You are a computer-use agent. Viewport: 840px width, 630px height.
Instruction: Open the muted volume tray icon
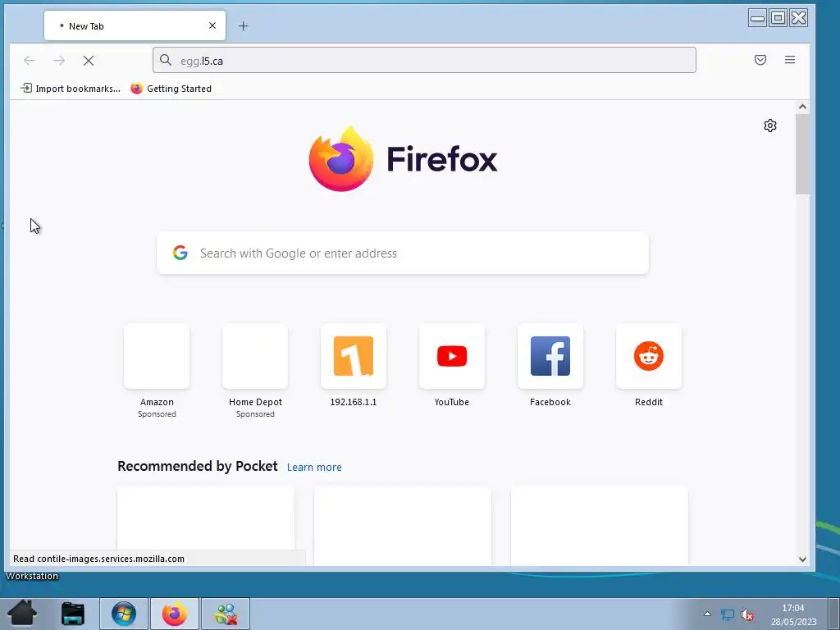[746, 614]
